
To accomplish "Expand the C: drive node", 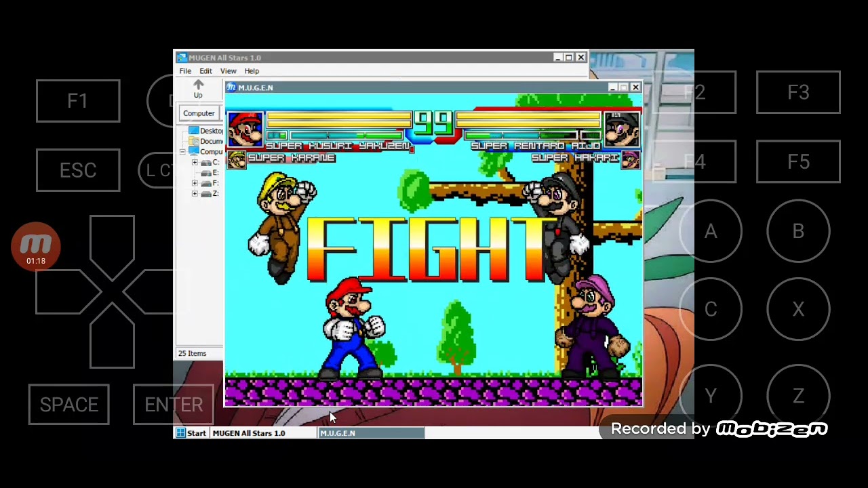I will [195, 163].
